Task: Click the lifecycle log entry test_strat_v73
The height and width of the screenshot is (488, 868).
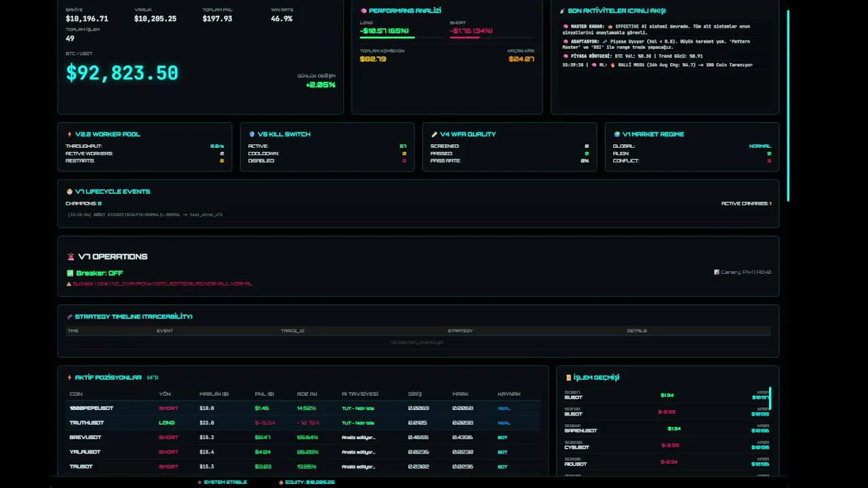Action: (x=145, y=214)
